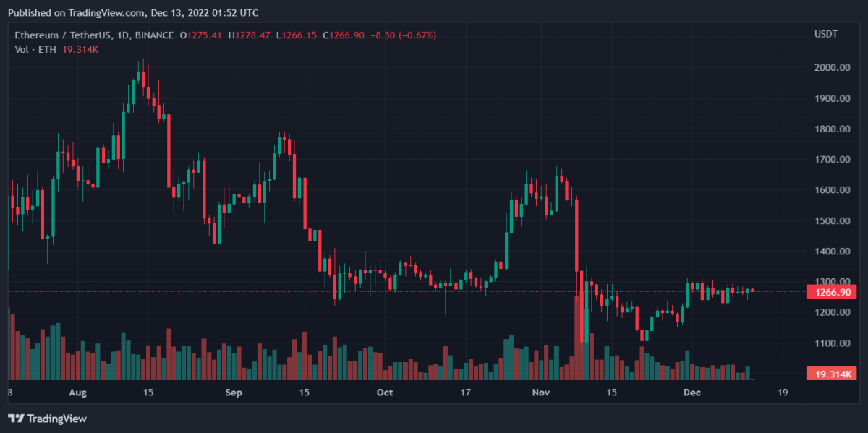This screenshot has width=868, height=433.
Task: Click the 17 date label on time axis
Action: tap(466, 393)
